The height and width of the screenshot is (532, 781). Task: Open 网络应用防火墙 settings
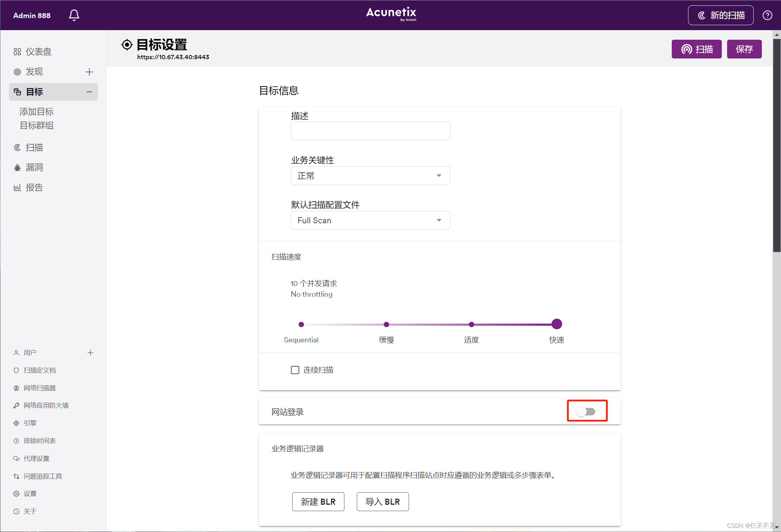46,405
